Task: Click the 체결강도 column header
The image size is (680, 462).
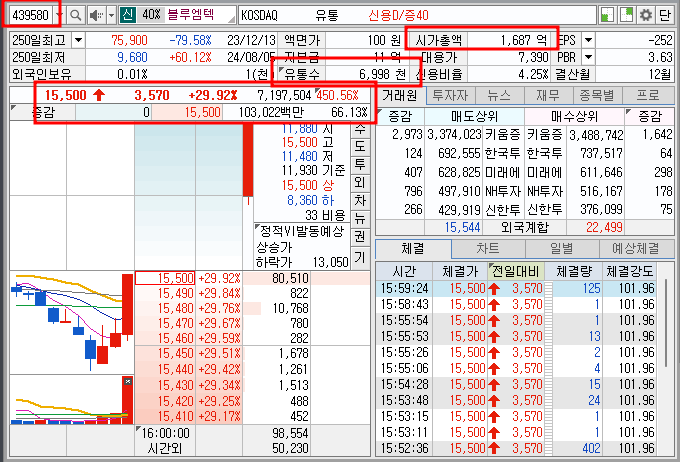Action: pyautogui.click(x=629, y=272)
